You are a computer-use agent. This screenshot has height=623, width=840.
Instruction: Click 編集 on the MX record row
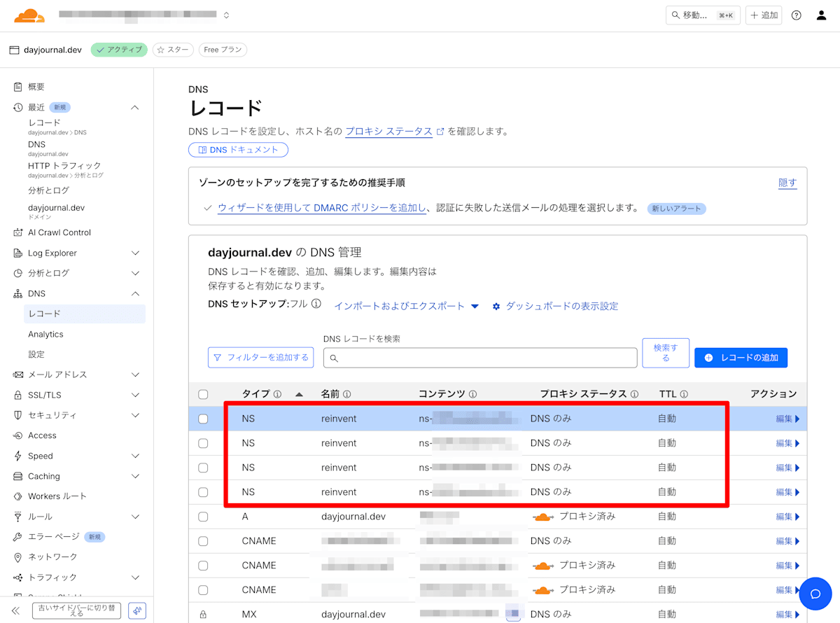pos(787,615)
